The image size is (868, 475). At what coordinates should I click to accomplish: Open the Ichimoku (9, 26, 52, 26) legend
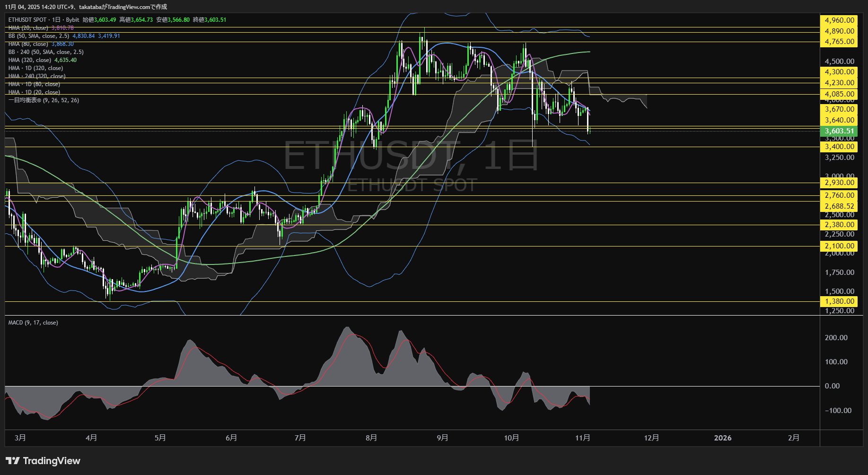point(44,100)
